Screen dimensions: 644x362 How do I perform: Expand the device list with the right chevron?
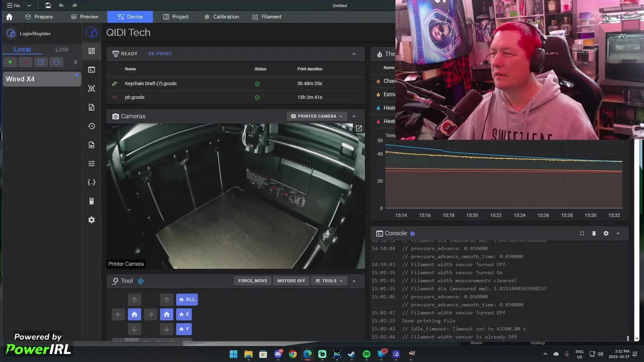pyautogui.click(x=75, y=62)
